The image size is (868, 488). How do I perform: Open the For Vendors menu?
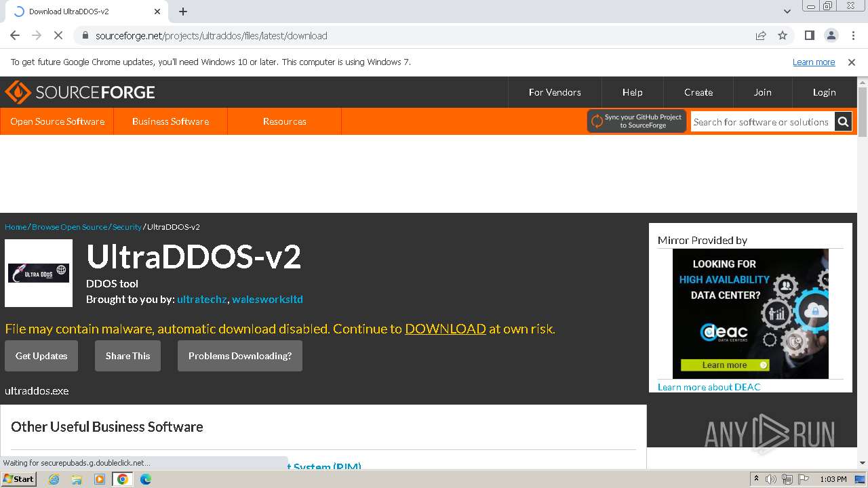coord(555,92)
